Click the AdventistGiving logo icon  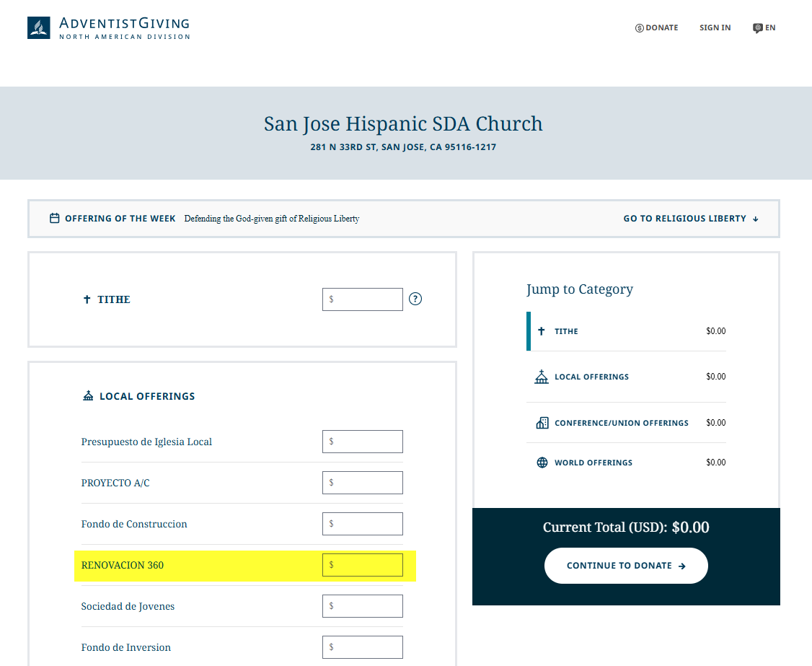click(39, 28)
